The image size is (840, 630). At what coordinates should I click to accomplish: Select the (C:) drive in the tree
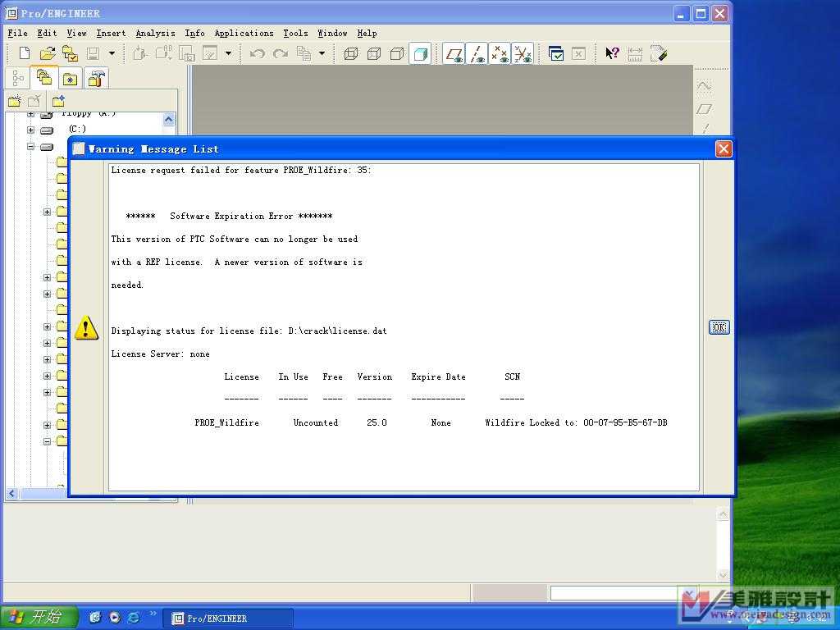[77, 129]
